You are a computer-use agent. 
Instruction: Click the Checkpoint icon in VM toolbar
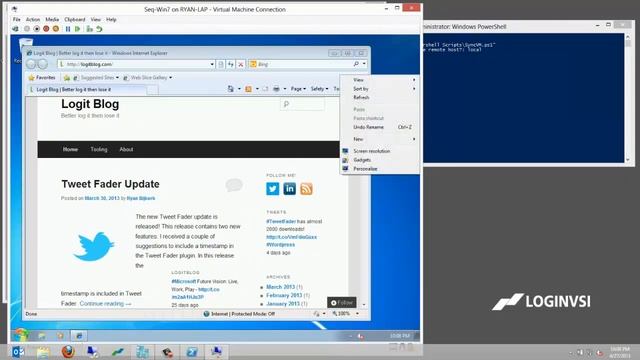click(x=89, y=29)
